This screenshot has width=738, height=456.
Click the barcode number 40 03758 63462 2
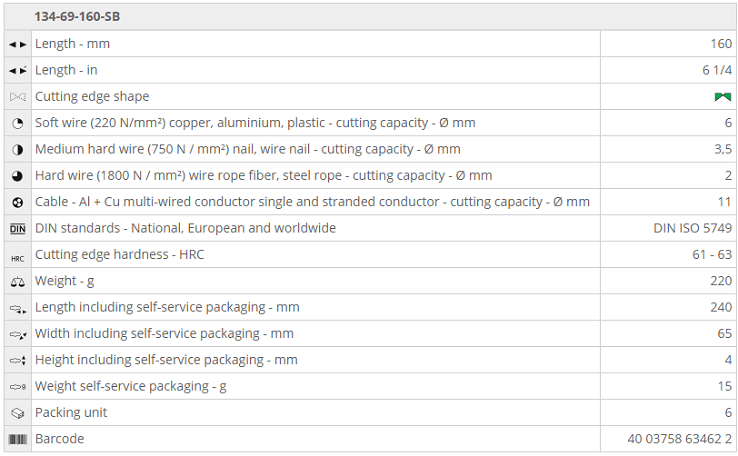(x=680, y=439)
